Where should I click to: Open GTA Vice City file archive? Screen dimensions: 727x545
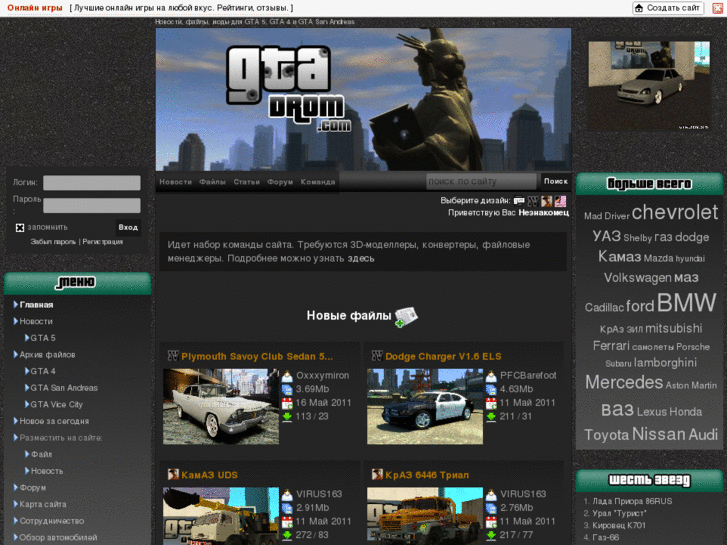tap(57, 405)
